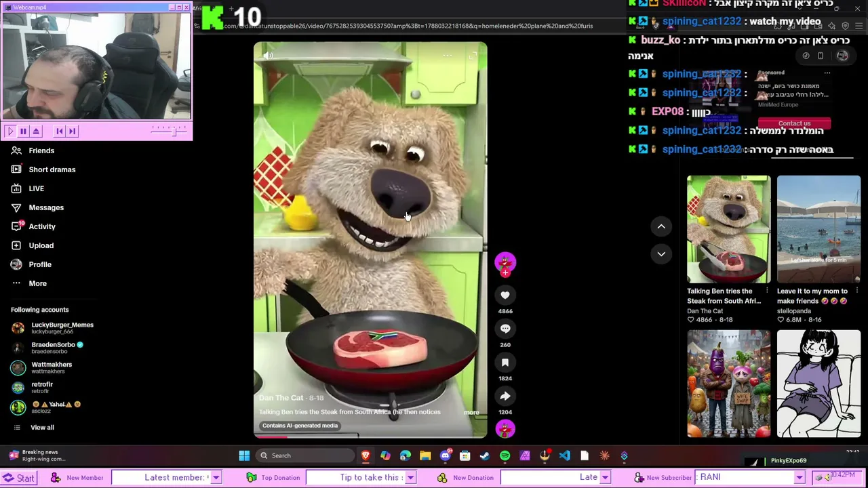Click the taskbar Search box
868x488 pixels.
tap(304, 455)
